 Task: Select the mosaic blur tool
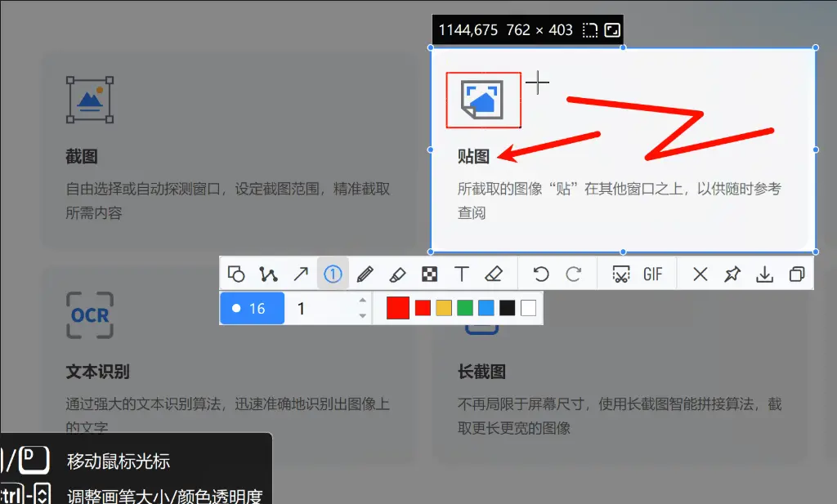[429, 274]
